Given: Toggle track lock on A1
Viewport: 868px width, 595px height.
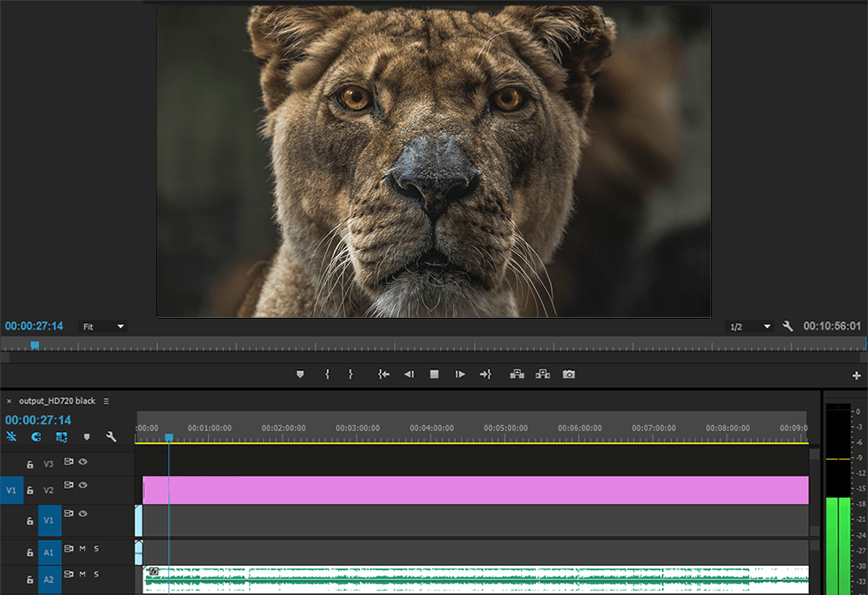Looking at the screenshot, I should point(30,552).
